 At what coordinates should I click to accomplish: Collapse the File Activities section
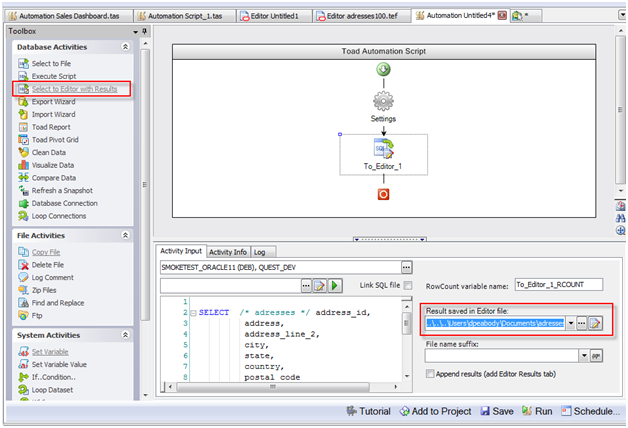point(125,235)
